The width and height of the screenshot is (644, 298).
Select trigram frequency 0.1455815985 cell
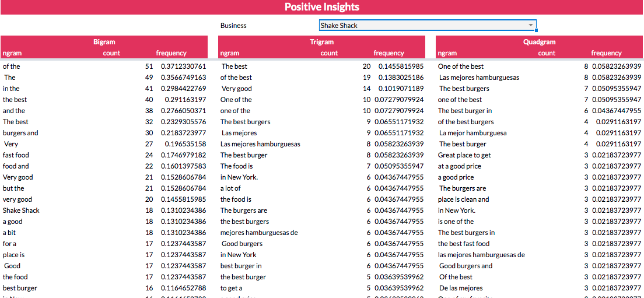pos(401,66)
